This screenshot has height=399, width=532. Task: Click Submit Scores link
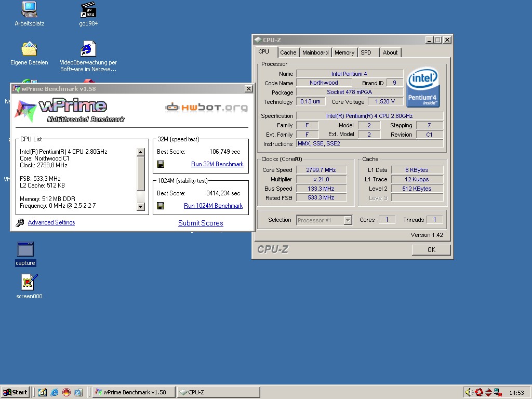tap(201, 223)
